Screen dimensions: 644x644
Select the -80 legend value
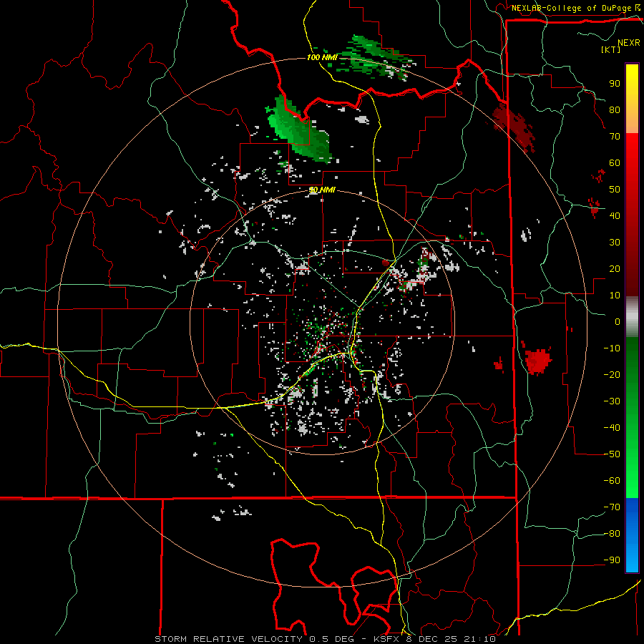click(612, 534)
